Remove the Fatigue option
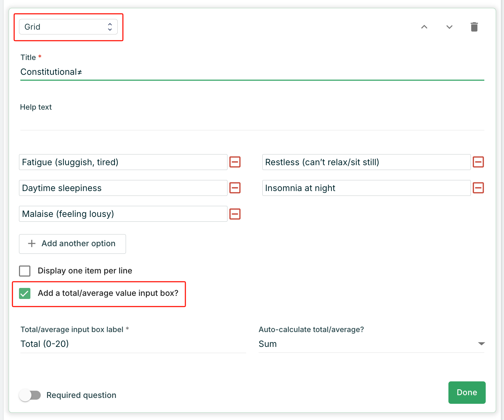The width and height of the screenshot is (504, 420). coord(235,162)
